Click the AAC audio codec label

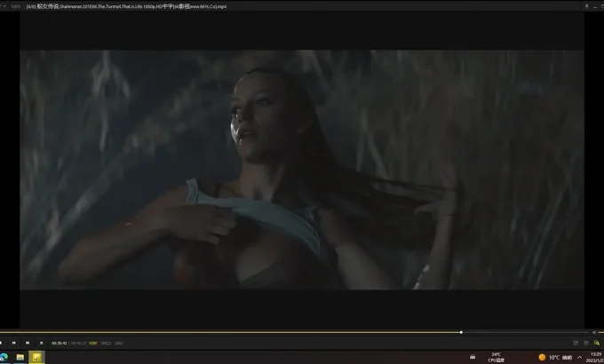pyautogui.click(x=119, y=344)
